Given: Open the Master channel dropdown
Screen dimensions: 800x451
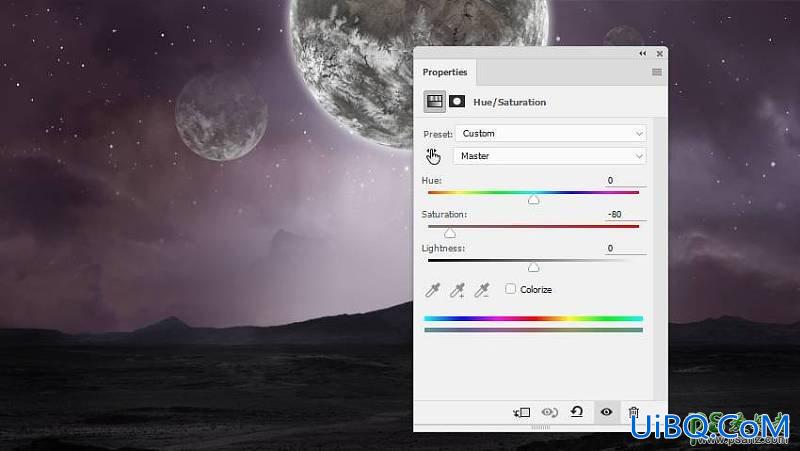Looking at the screenshot, I should coord(550,156).
